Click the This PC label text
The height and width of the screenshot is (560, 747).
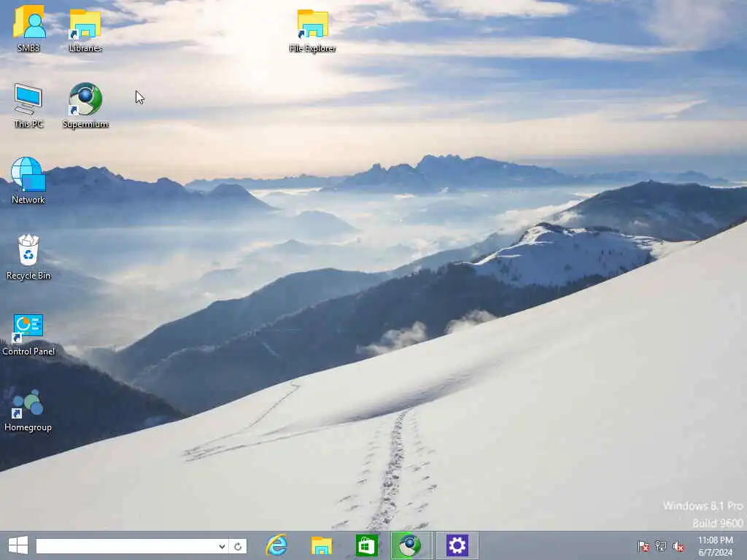click(x=28, y=124)
